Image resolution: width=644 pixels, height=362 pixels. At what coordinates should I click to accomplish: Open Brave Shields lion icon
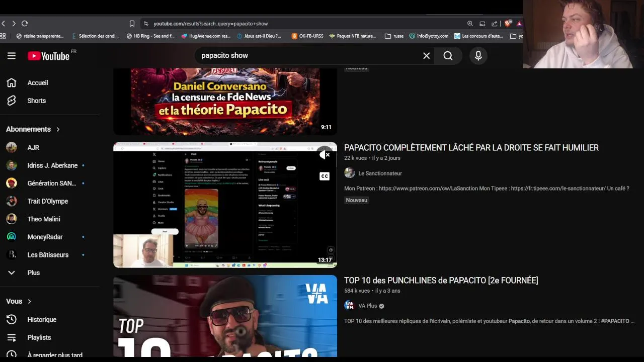coord(508,23)
